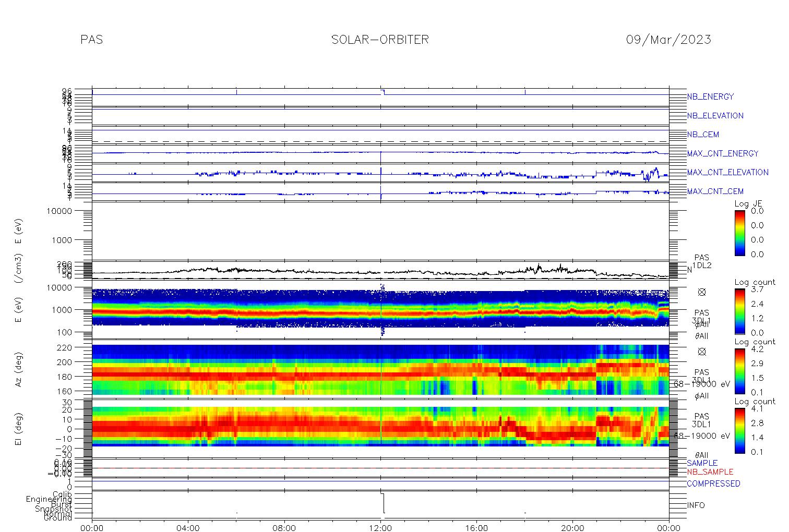
Task: Click the 16:00 time axis tick label
Action: pyautogui.click(x=476, y=528)
